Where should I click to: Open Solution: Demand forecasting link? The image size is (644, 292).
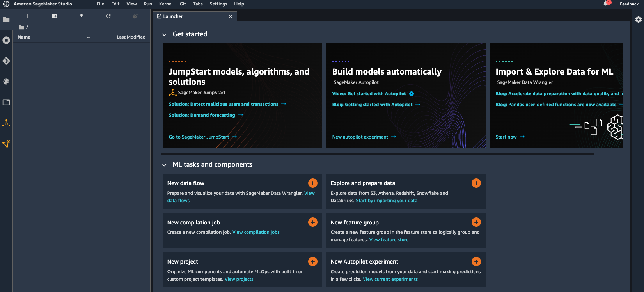tap(206, 115)
